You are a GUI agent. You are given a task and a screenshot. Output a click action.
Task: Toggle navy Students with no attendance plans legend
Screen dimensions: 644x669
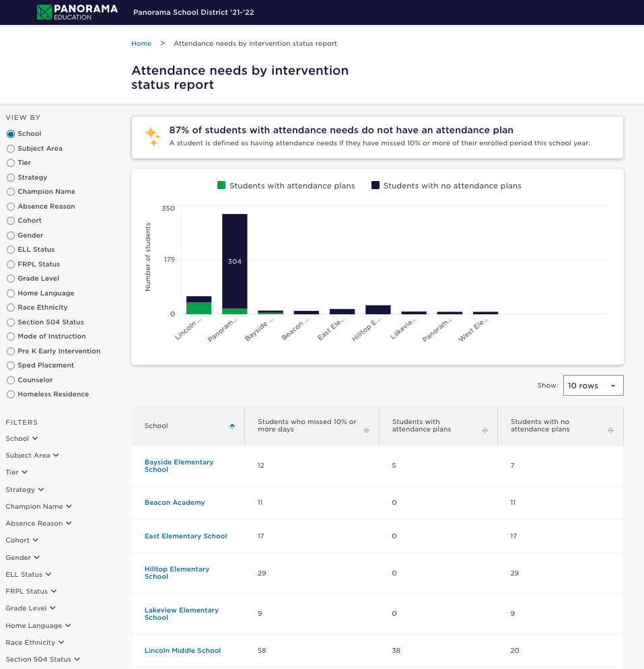coord(446,186)
